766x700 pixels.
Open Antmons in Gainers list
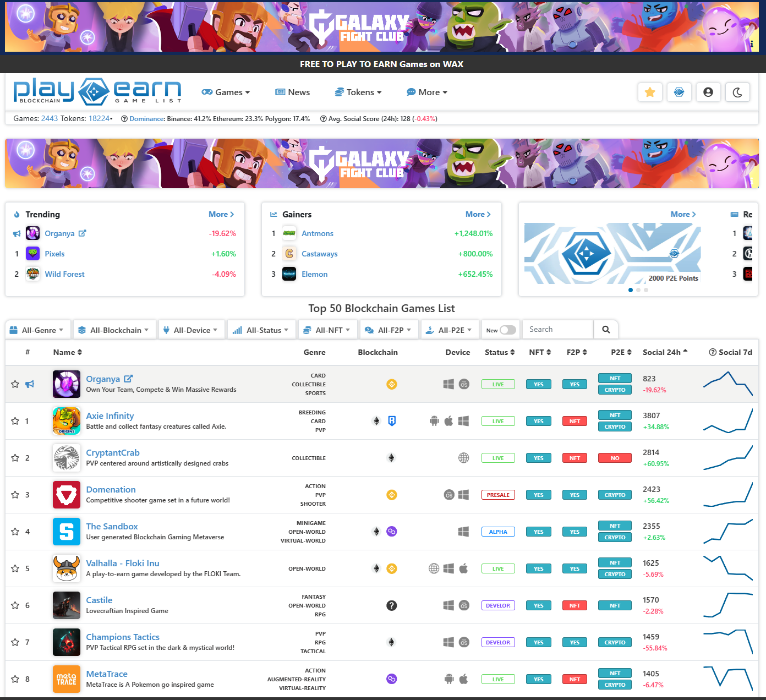pyautogui.click(x=318, y=233)
